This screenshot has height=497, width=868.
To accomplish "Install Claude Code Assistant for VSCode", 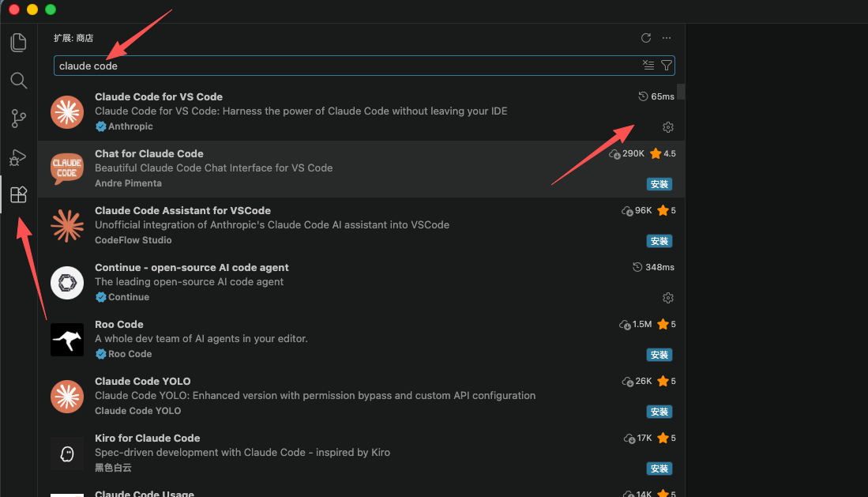I will [x=659, y=241].
